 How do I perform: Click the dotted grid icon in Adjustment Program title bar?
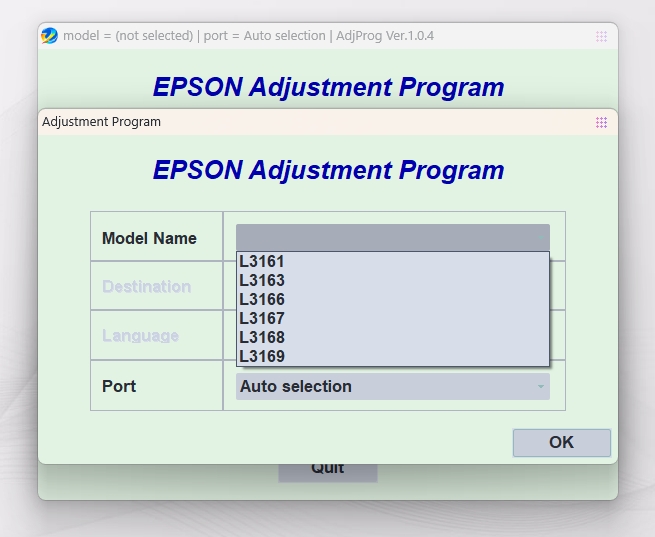601,122
